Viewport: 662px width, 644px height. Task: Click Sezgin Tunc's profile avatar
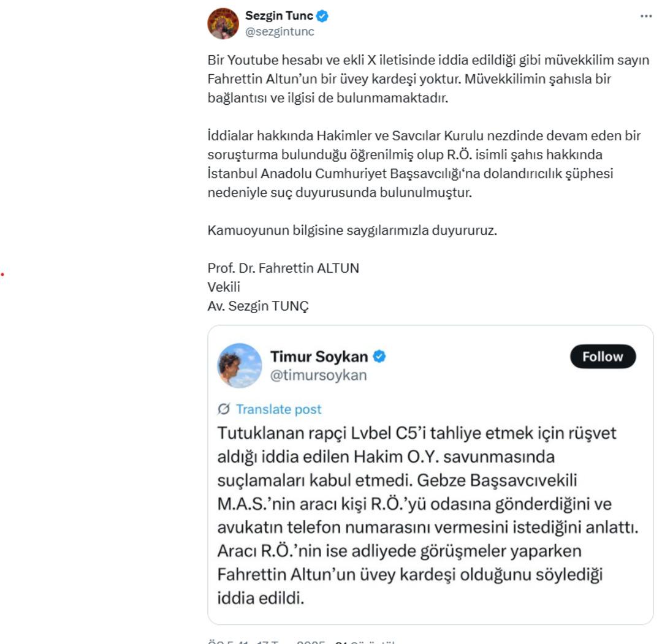pyautogui.click(x=223, y=24)
